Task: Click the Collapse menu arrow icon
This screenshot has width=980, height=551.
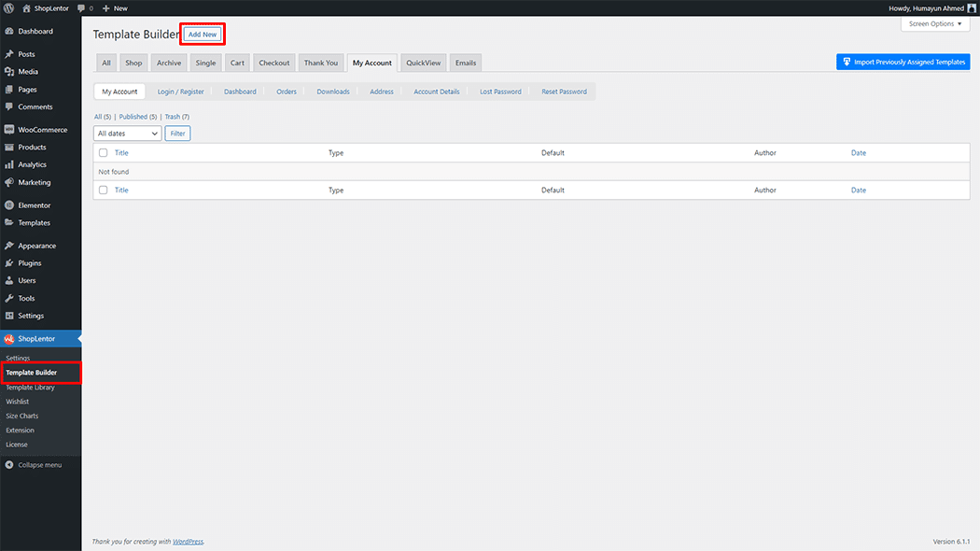Action: click(8, 464)
